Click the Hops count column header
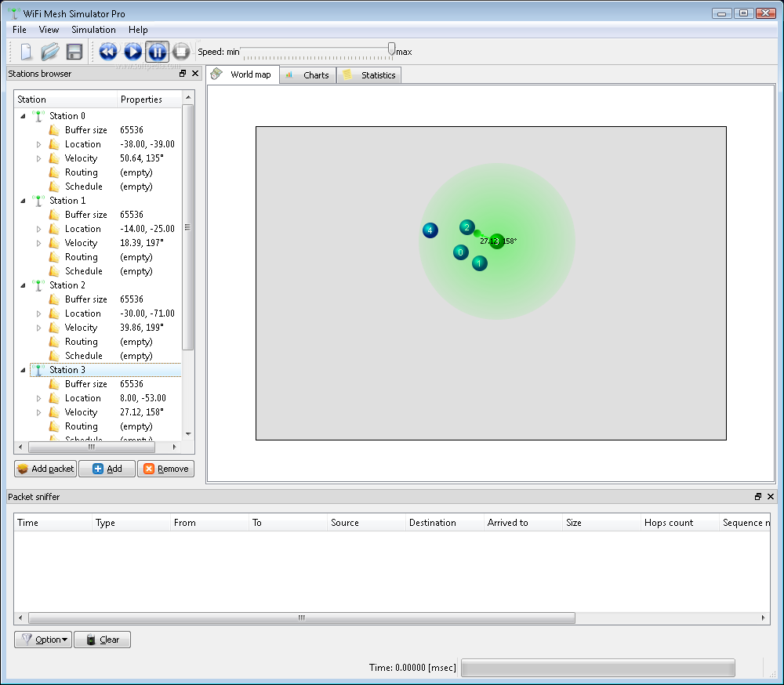This screenshot has height=685, width=784. [x=680, y=523]
